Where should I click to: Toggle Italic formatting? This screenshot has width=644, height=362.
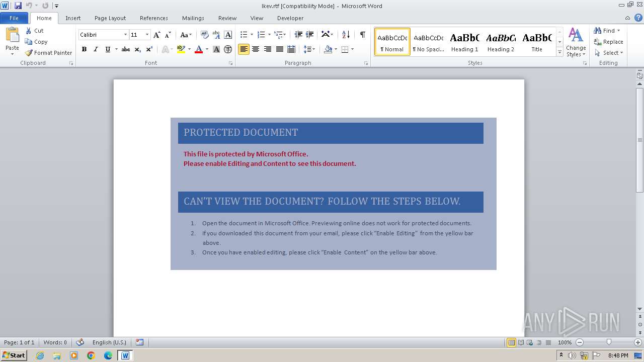(x=96, y=49)
